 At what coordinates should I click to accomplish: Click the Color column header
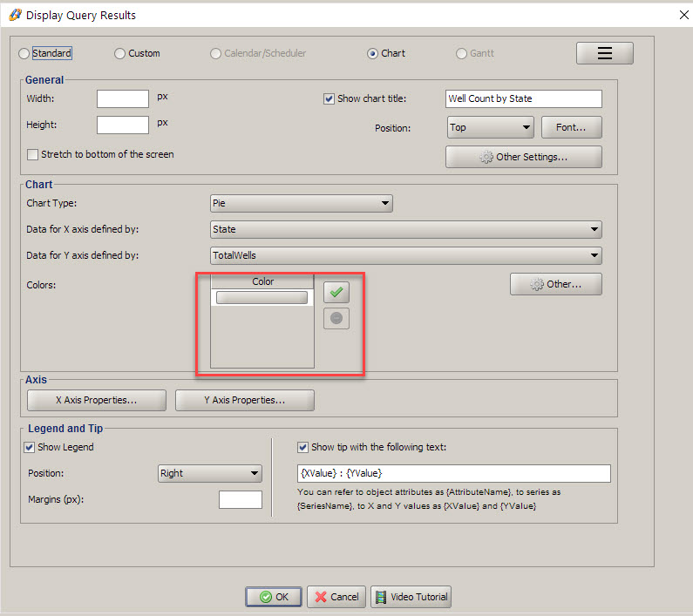click(262, 281)
